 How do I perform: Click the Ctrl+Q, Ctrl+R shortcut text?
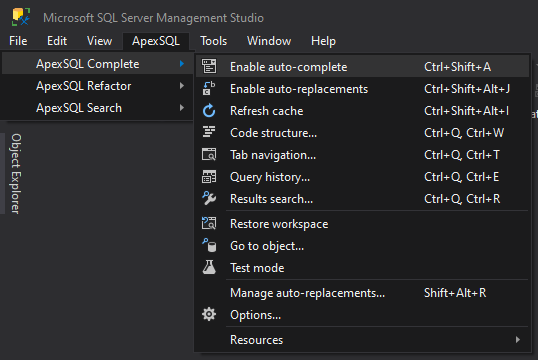coord(462,198)
